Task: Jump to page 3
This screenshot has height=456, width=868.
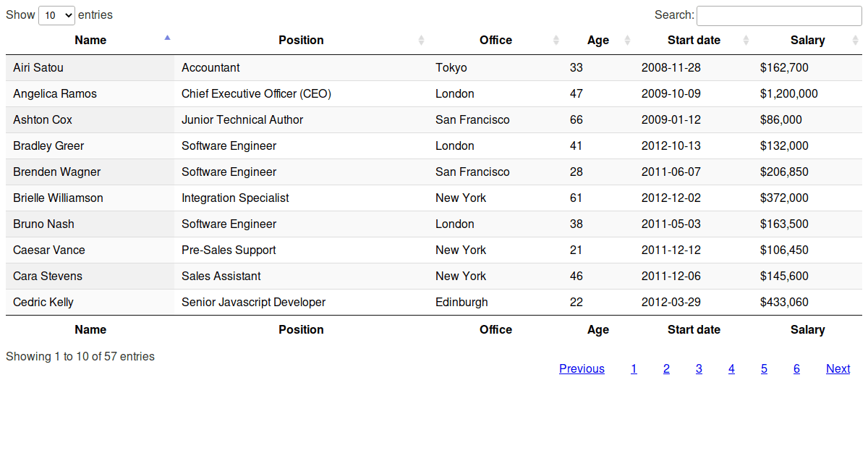Action: [x=699, y=369]
